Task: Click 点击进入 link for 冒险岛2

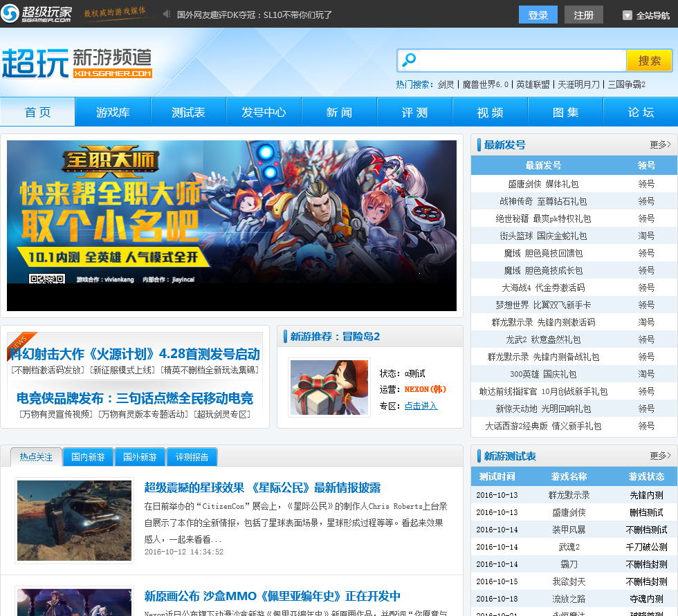Action: (421, 406)
